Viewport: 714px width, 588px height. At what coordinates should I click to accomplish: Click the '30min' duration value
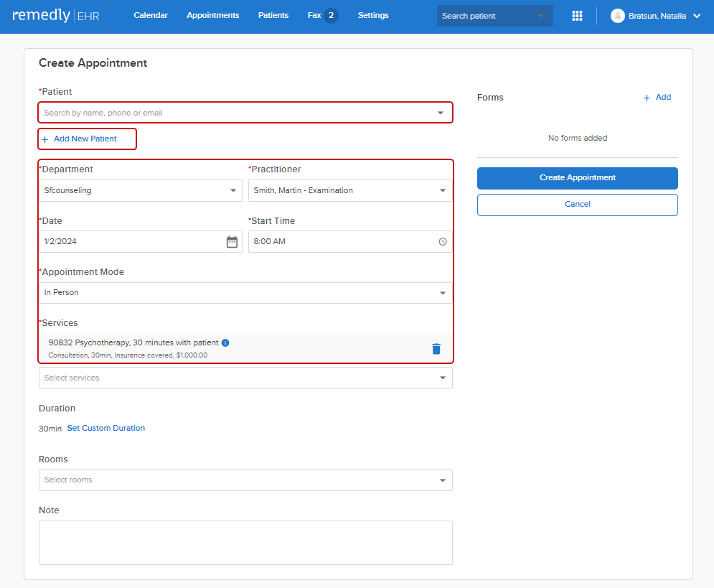point(50,429)
